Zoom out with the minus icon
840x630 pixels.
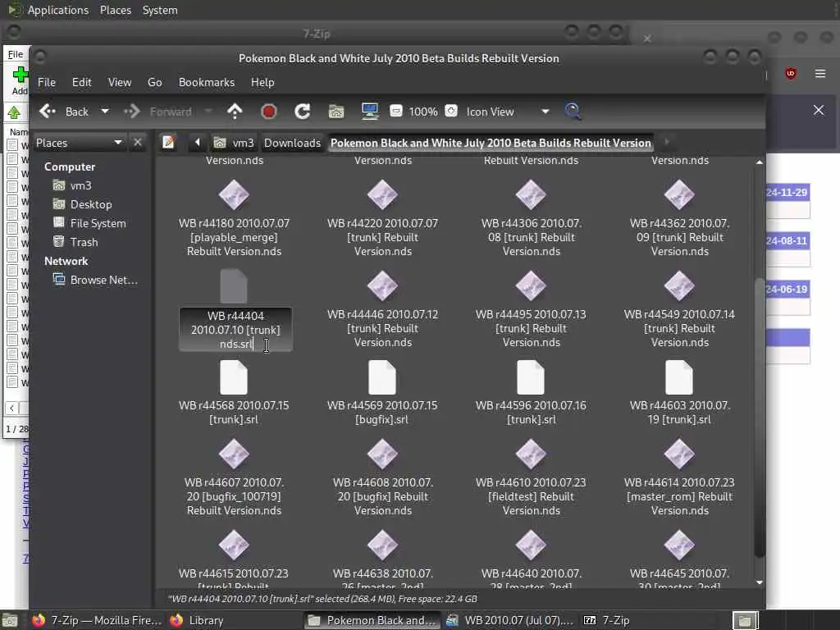(x=396, y=112)
